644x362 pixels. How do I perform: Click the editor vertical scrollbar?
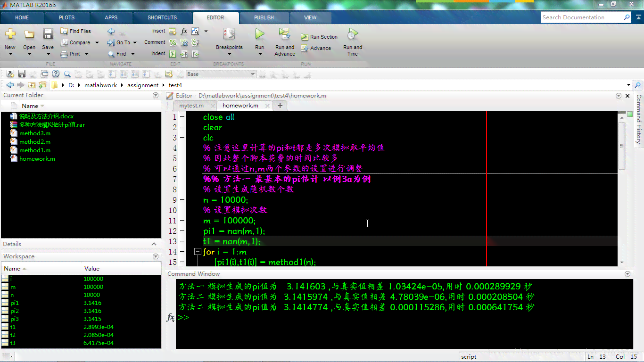[x=622, y=146]
